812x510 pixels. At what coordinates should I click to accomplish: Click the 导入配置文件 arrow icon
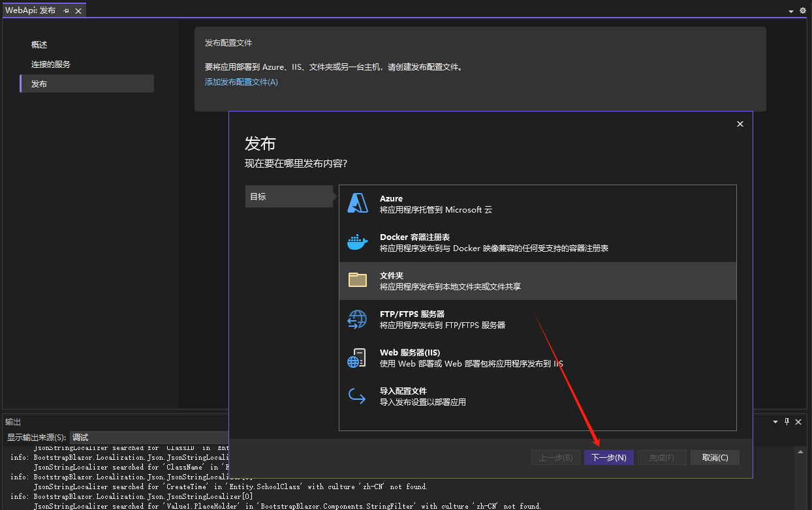click(357, 396)
